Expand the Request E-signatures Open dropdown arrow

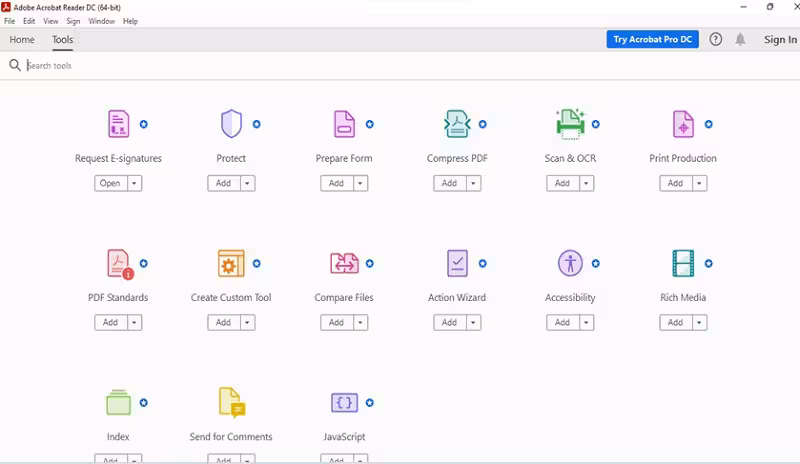(x=134, y=183)
